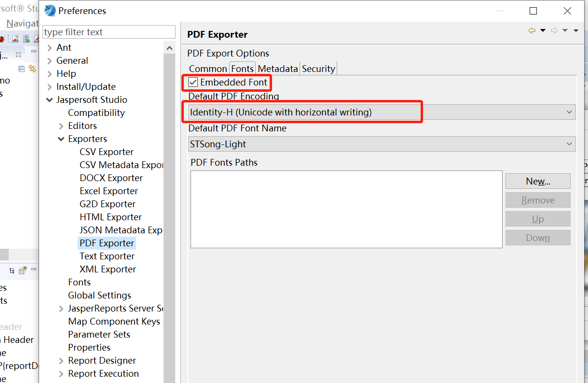Screen dimensions: 588x383
Task: Select Parameter Sets in the tree
Action: [99, 335]
